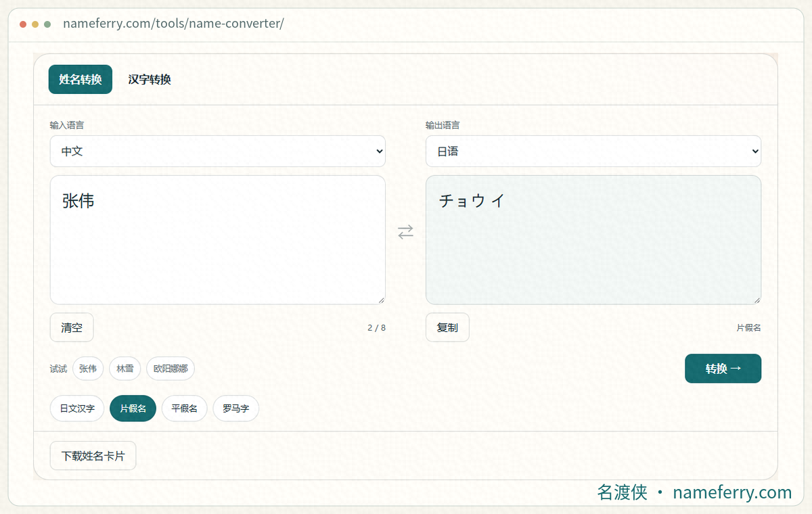
Task: Try the 林雪 sample name chip
Action: pyautogui.click(x=125, y=369)
